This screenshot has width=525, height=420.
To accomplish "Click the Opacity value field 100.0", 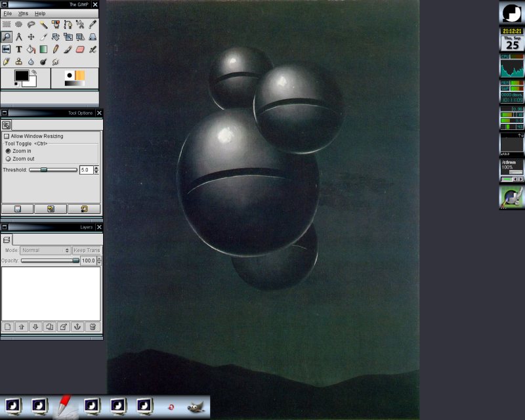I will (89, 261).
